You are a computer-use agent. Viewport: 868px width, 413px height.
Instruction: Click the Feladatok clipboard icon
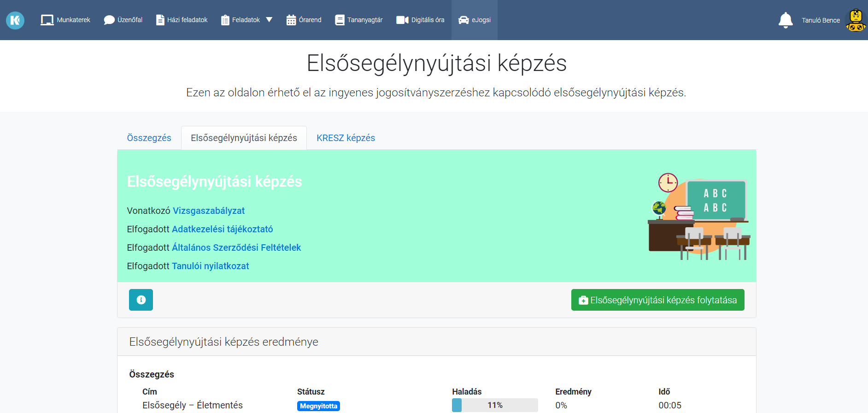coord(225,20)
